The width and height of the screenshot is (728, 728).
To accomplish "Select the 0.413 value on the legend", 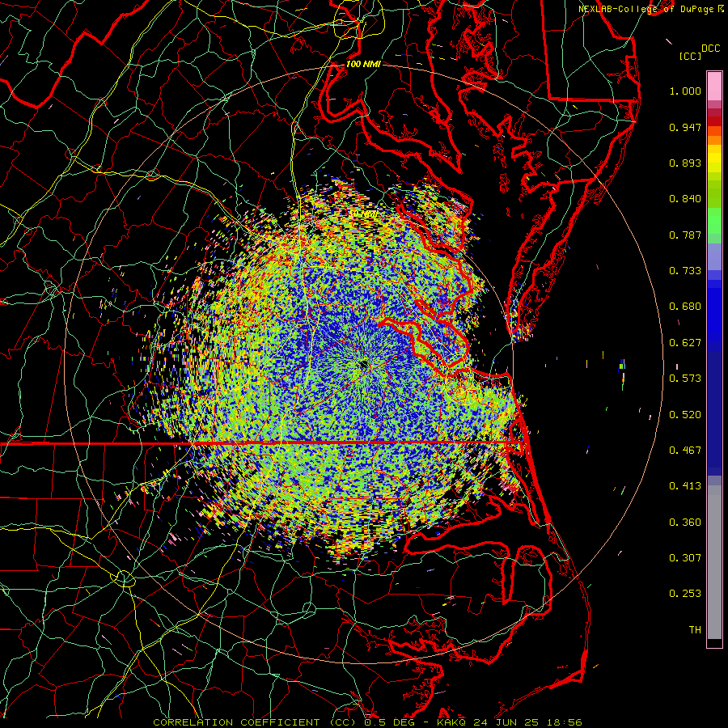I will click(x=685, y=486).
